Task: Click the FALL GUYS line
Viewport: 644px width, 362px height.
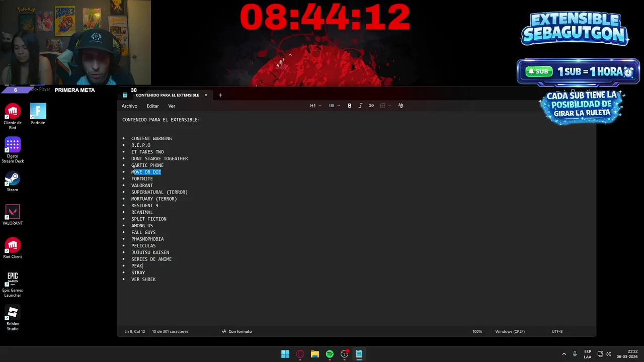Action: tap(143, 232)
